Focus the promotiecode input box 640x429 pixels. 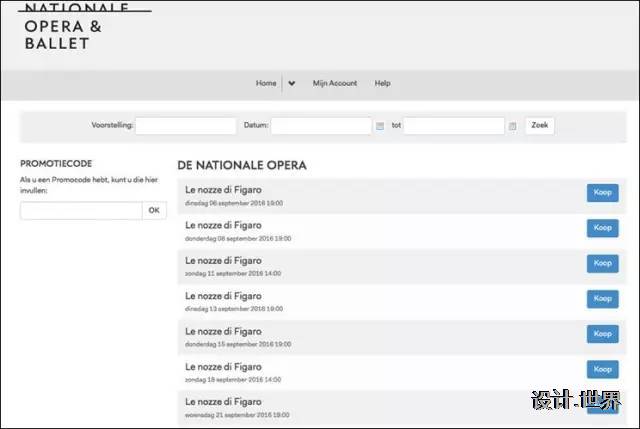[x=81, y=211]
